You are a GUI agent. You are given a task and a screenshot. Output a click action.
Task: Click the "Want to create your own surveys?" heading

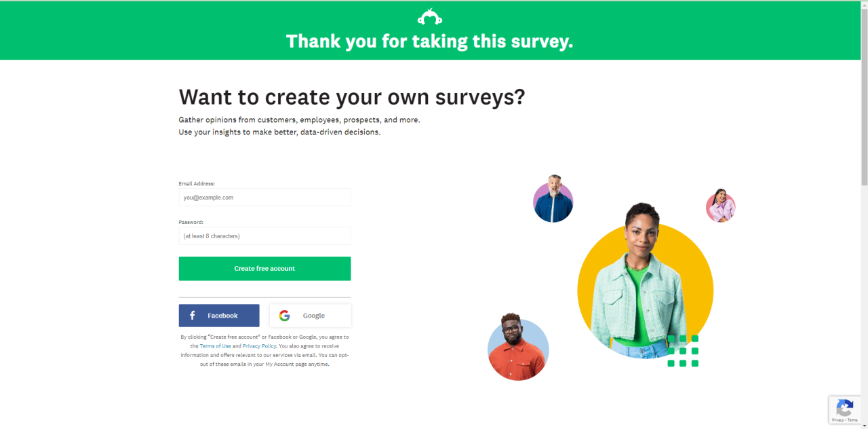pyautogui.click(x=351, y=97)
